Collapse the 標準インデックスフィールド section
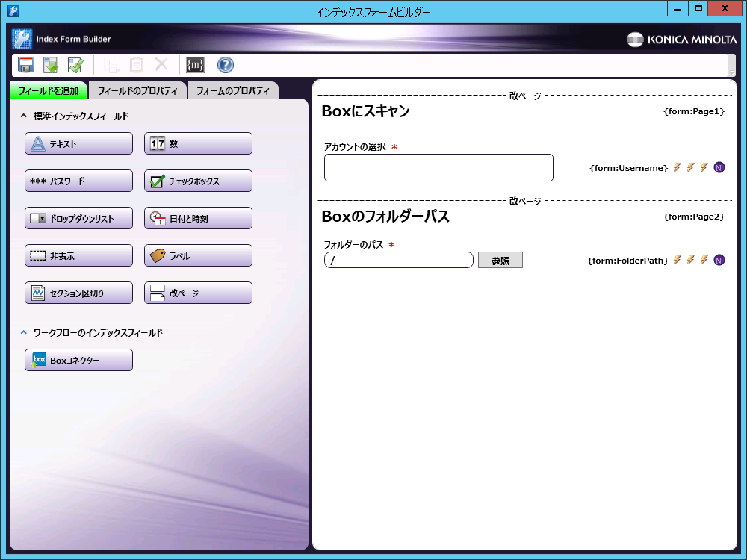 tap(23, 116)
